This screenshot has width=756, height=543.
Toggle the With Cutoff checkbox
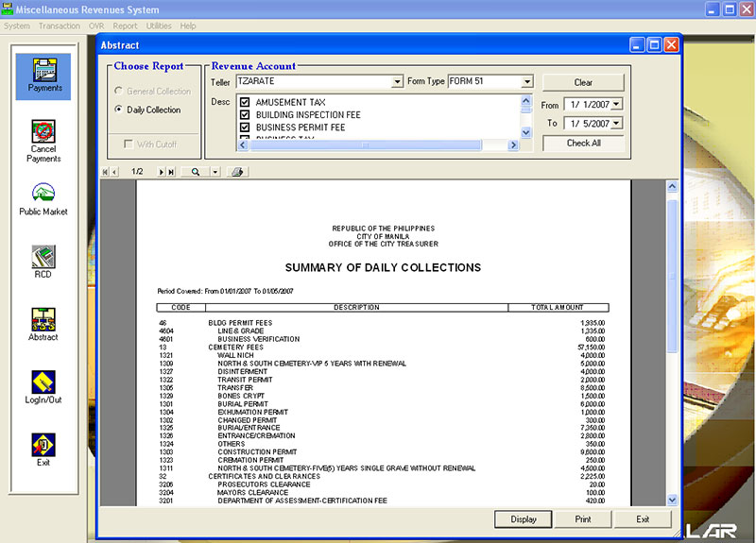point(129,144)
